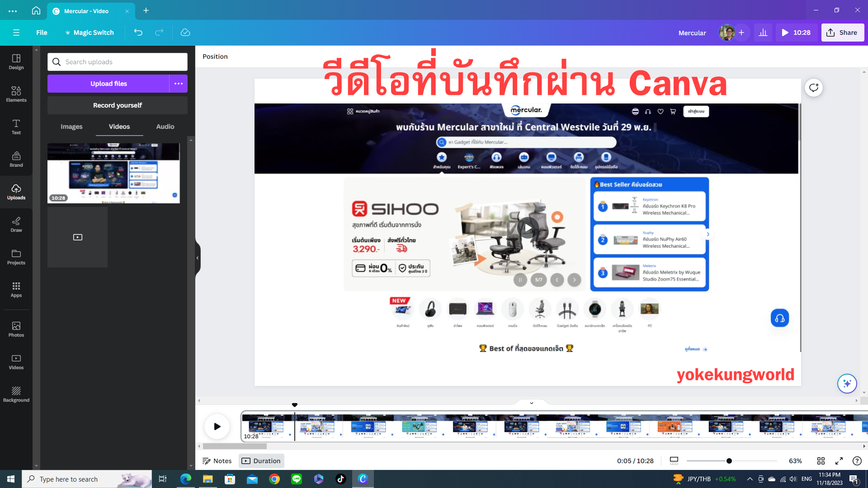
Task: Open the Magic assistant sparkle button
Action: [847, 384]
